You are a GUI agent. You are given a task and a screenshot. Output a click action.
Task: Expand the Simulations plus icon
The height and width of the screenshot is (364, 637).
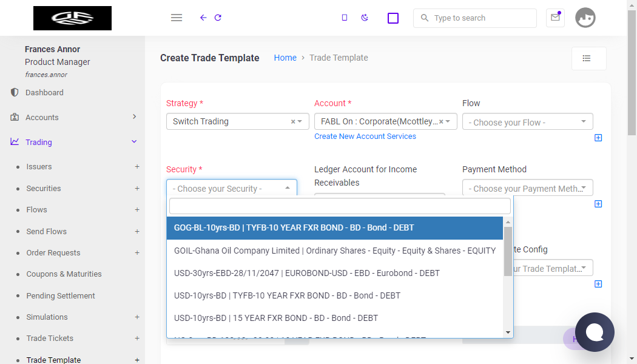coord(137,317)
